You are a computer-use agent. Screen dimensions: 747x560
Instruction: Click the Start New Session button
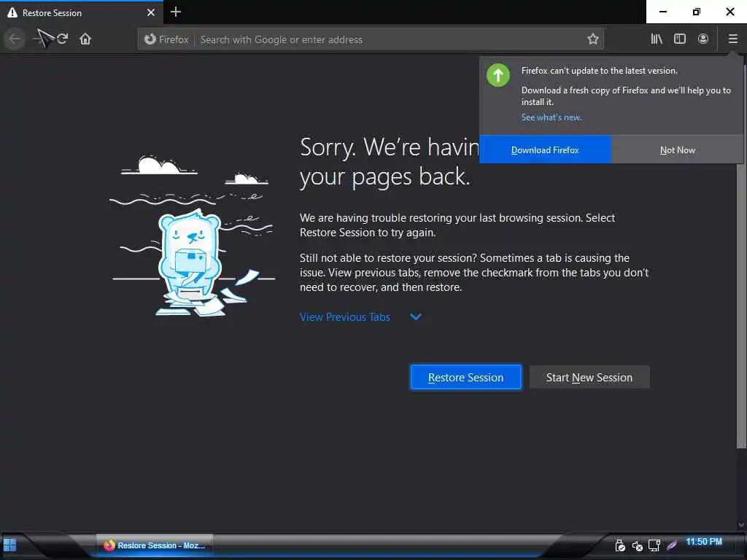pyautogui.click(x=589, y=377)
